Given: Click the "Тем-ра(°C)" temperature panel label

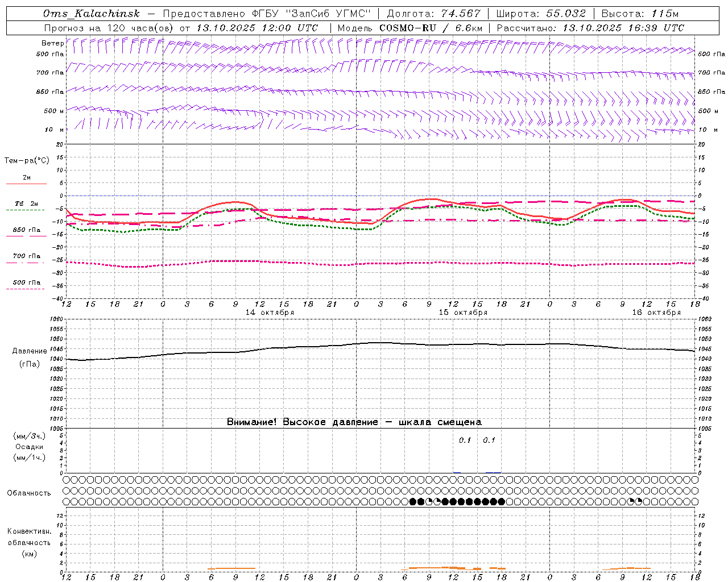Looking at the screenshot, I should click(27, 161).
